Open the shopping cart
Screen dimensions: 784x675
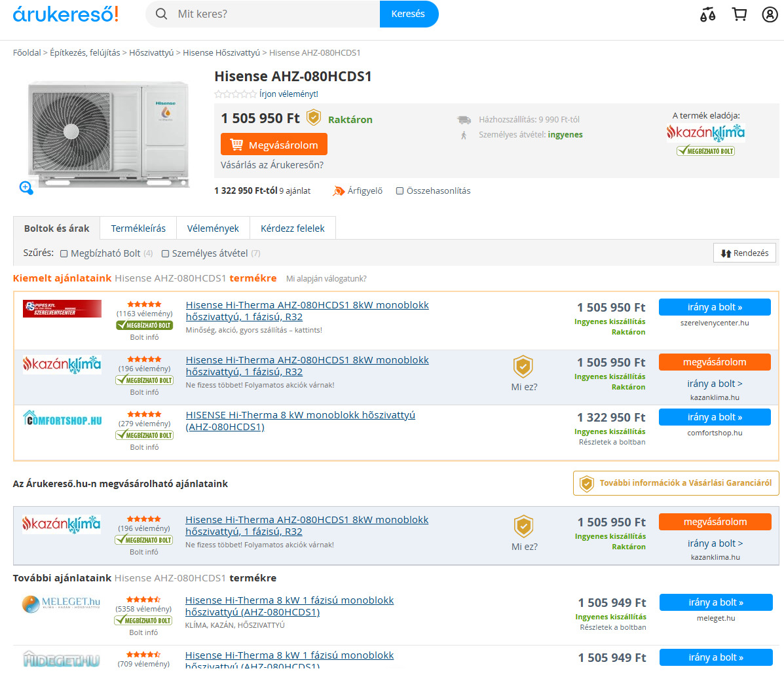point(739,14)
